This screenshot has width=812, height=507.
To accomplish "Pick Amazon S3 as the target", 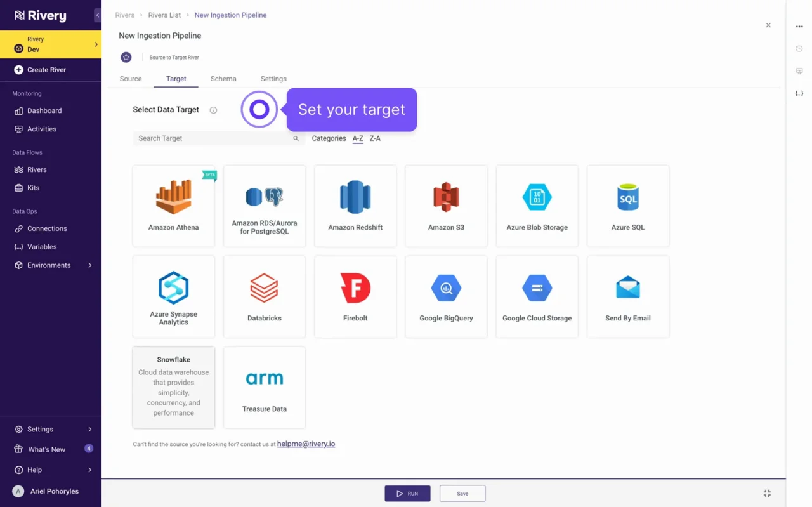I will pyautogui.click(x=446, y=206).
